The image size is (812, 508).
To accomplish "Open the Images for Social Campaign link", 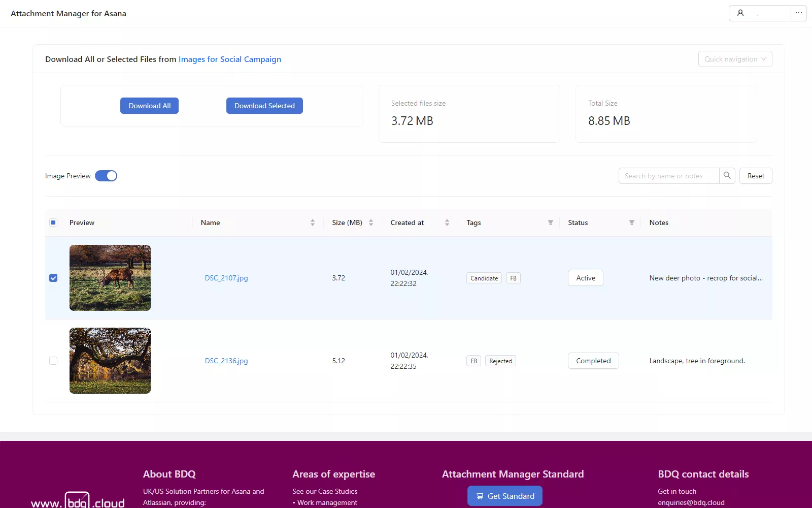I will click(x=229, y=59).
